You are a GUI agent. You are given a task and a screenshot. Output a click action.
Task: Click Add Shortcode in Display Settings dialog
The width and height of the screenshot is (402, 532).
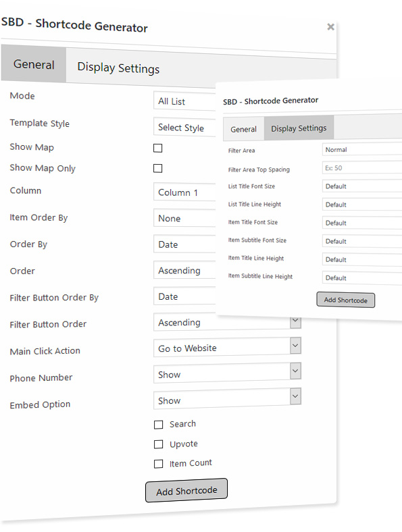pos(346,300)
